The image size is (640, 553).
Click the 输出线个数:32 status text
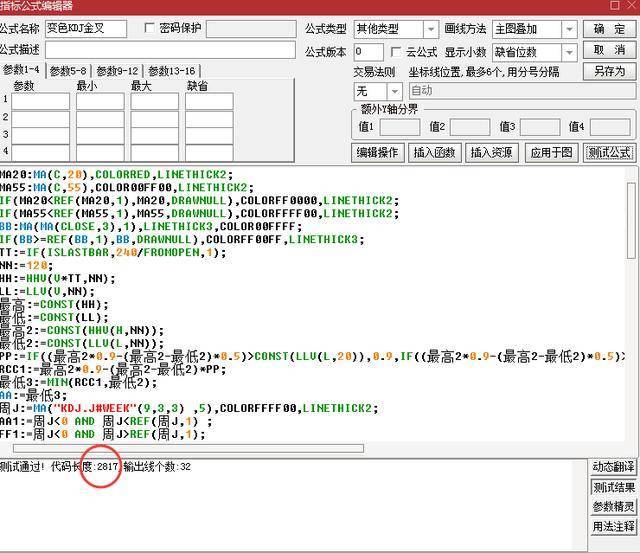pos(157,466)
